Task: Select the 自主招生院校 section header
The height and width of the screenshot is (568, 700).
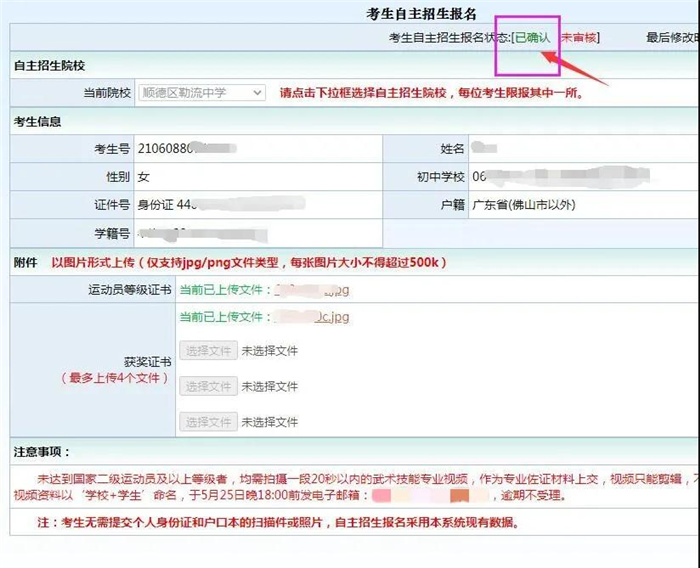Action: (x=50, y=66)
